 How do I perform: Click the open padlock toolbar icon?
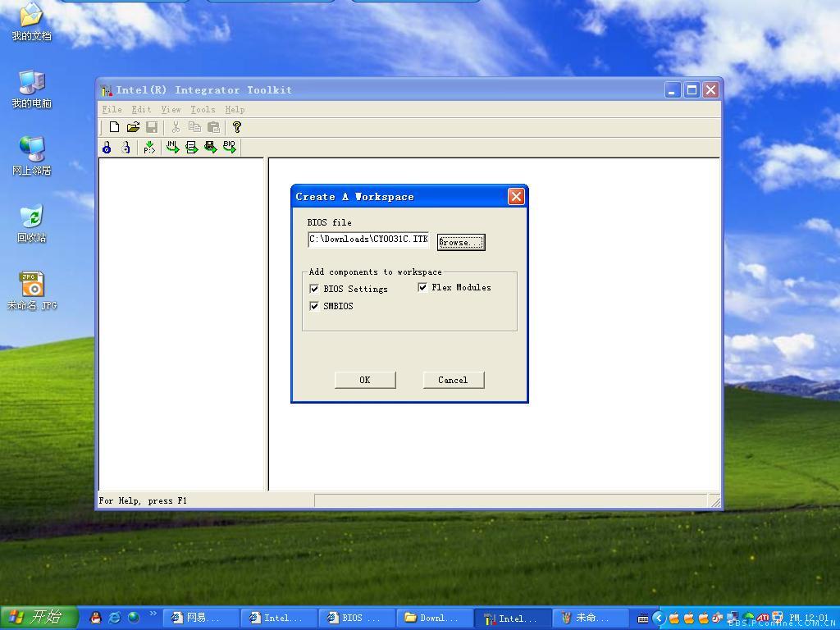coord(126,148)
